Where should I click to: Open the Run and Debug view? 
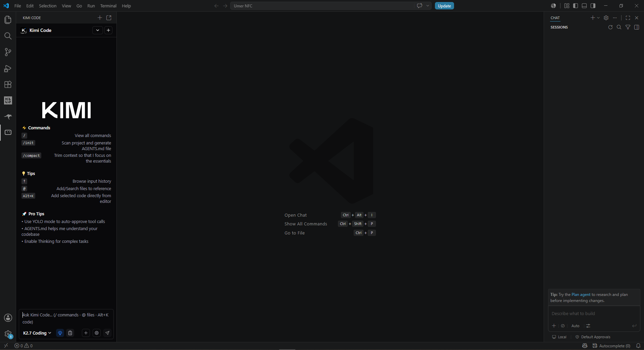coord(8,68)
